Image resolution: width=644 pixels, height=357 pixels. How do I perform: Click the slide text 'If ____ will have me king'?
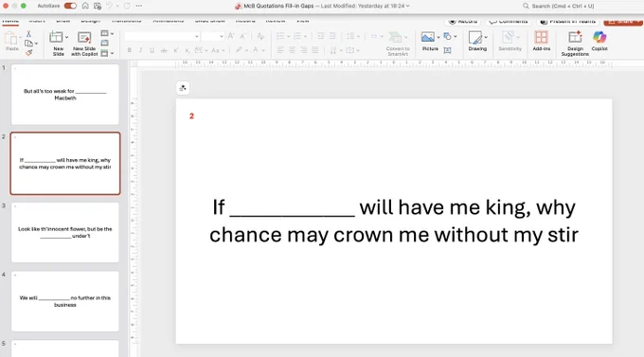pyautogui.click(x=394, y=221)
